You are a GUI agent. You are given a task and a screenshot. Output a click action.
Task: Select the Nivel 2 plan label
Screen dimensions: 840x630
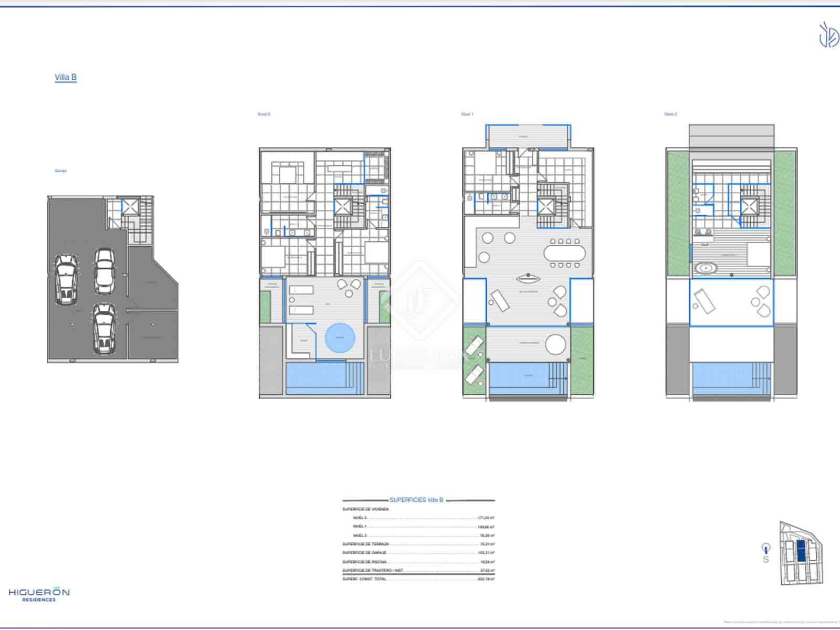(x=670, y=114)
